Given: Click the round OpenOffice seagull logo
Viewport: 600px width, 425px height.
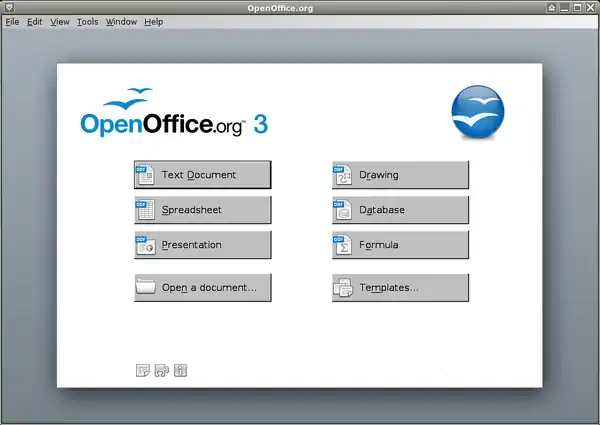Looking at the screenshot, I should [478, 112].
